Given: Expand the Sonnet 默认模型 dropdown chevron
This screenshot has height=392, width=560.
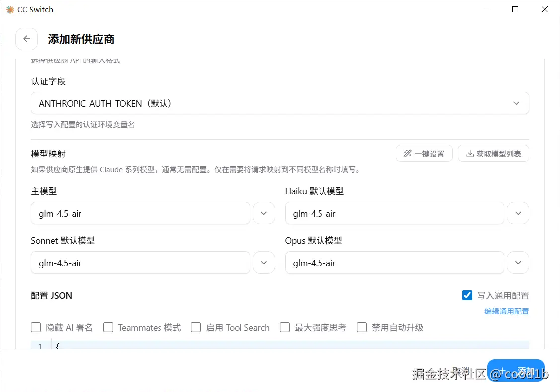Looking at the screenshot, I should tap(264, 263).
